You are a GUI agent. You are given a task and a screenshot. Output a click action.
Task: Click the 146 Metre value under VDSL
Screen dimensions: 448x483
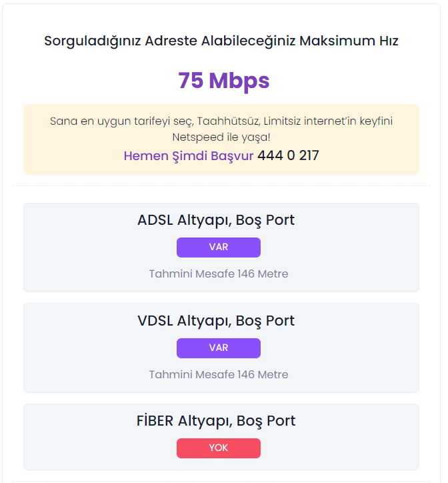(263, 375)
